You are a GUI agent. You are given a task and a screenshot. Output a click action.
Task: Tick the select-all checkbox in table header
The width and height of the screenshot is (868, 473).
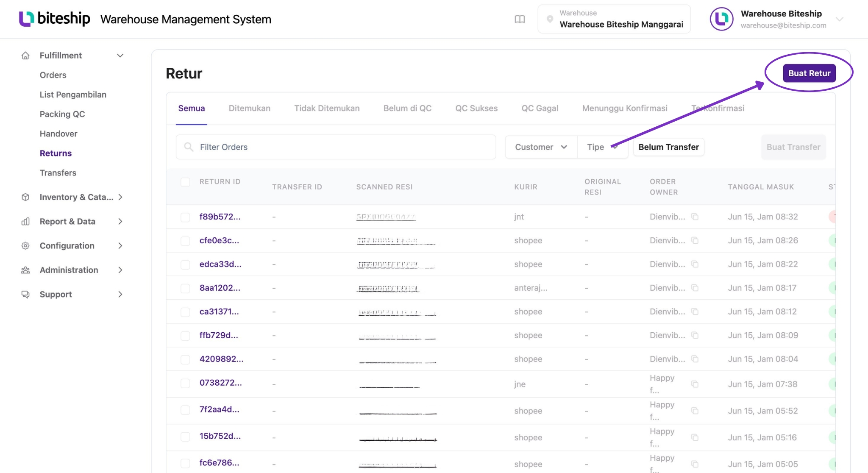pyautogui.click(x=185, y=182)
